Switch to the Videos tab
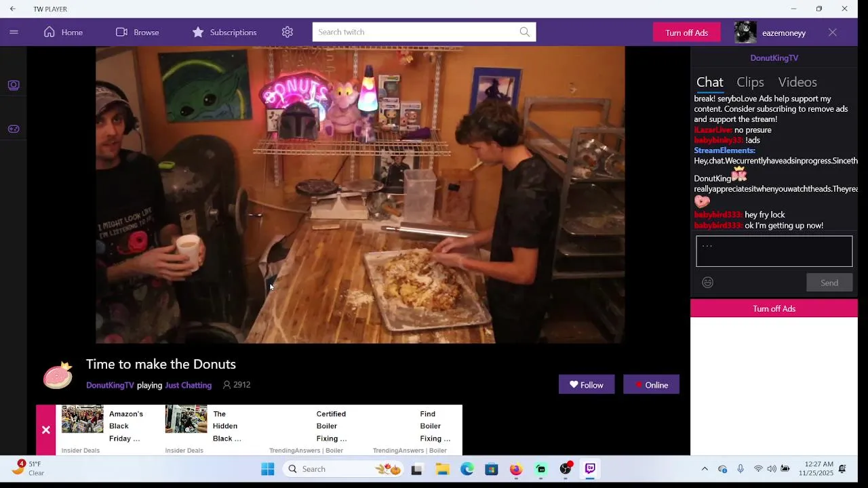The image size is (868, 488). click(x=797, y=82)
